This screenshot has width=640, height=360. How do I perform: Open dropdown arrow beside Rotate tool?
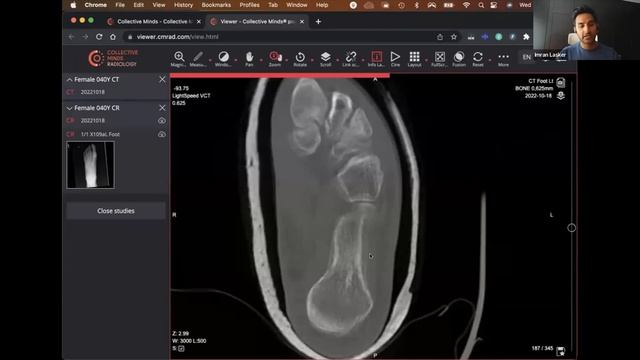[312, 60]
